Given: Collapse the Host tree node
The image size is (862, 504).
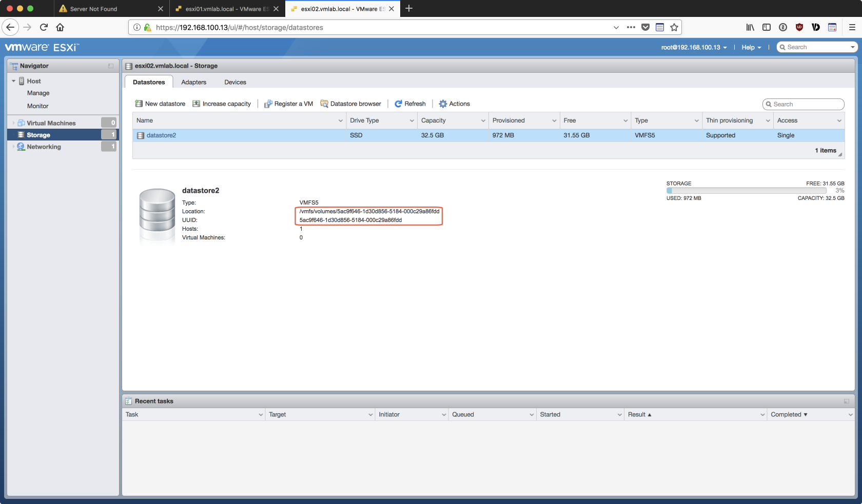Looking at the screenshot, I should (14, 81).
